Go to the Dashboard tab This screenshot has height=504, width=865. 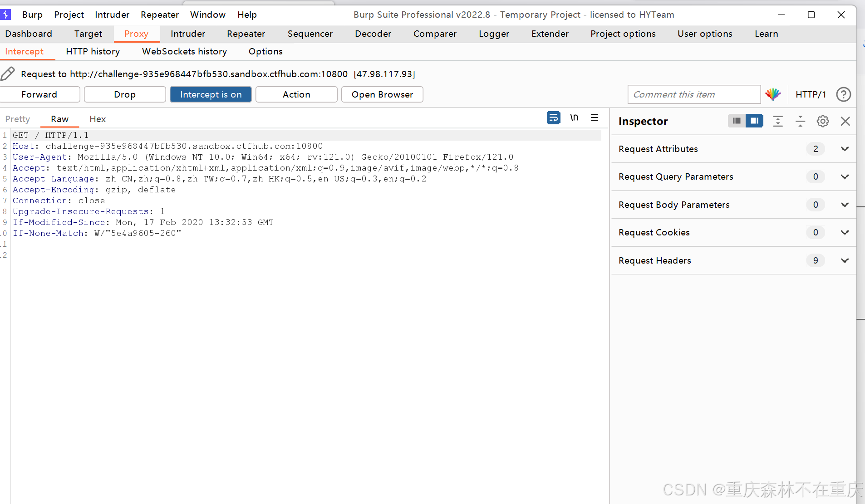(29, 34)
